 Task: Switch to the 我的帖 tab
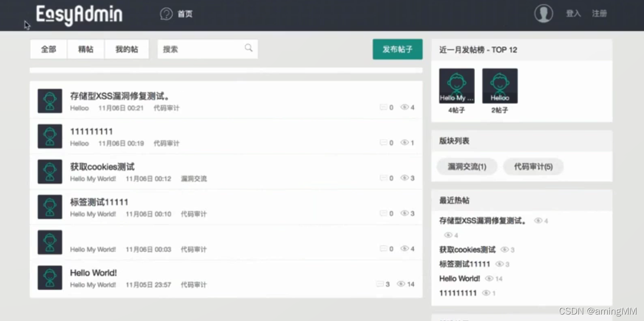pyautogui.click(x=126, y=49)
